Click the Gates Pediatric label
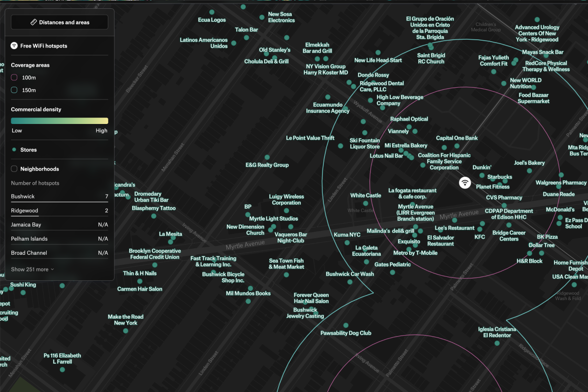588x392 pixels. coord(392,265)
